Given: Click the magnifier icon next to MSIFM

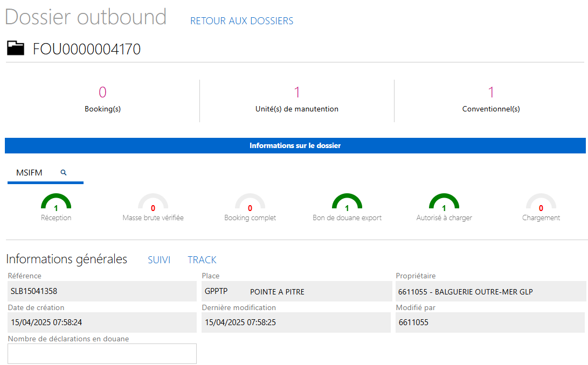Looking at the screenshot, I should pos(64,172).
